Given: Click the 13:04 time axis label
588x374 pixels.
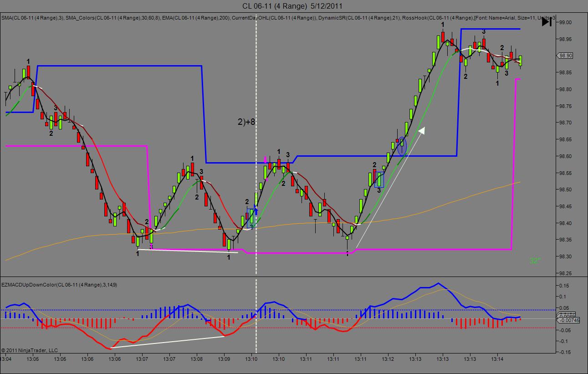Looking at the screenshot, I should [x=6, y=359].
